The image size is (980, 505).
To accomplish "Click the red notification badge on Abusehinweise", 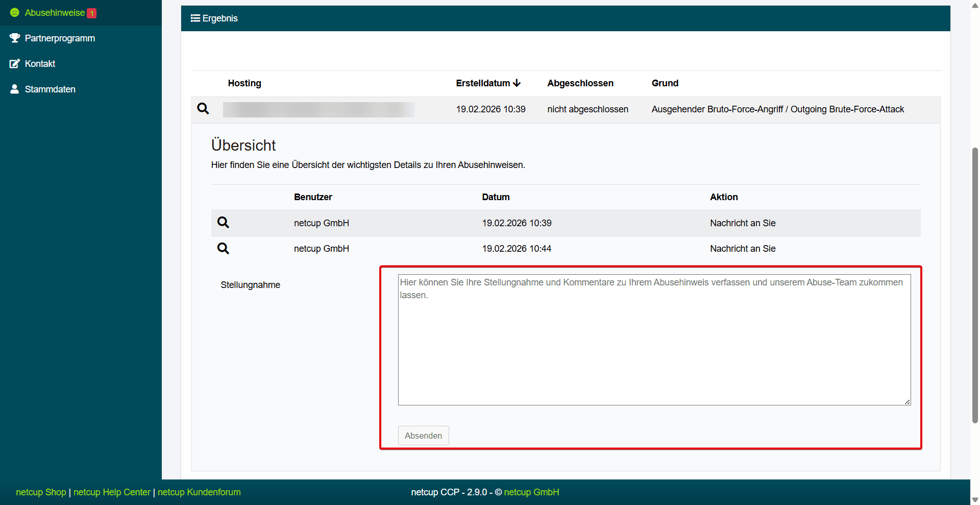I will coord(91,13).
